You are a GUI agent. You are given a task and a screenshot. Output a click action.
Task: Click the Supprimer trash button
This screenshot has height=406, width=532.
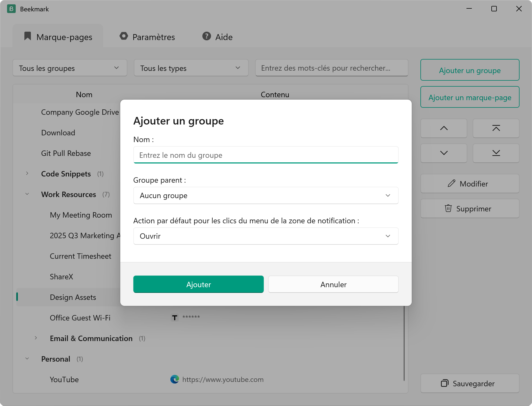coord(470,209)
